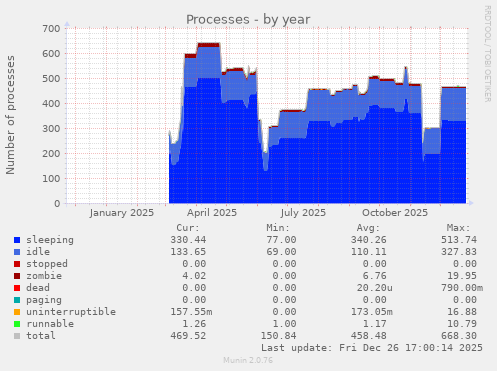Click the 'Max:' column header

(x=458, y=228)
